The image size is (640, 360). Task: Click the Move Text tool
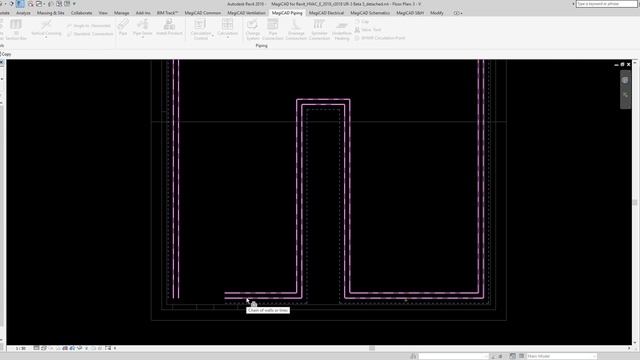[368, 30]
